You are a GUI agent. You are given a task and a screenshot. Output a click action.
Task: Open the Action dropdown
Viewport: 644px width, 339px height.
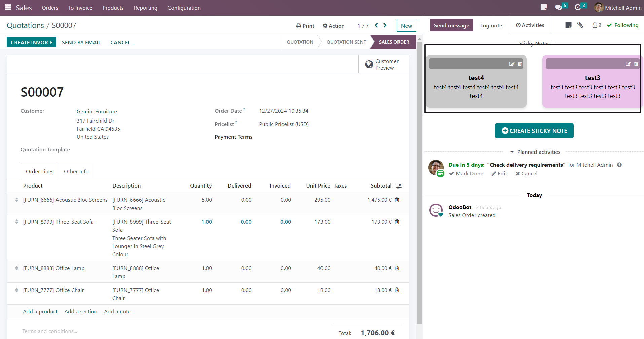pos(333,26)
